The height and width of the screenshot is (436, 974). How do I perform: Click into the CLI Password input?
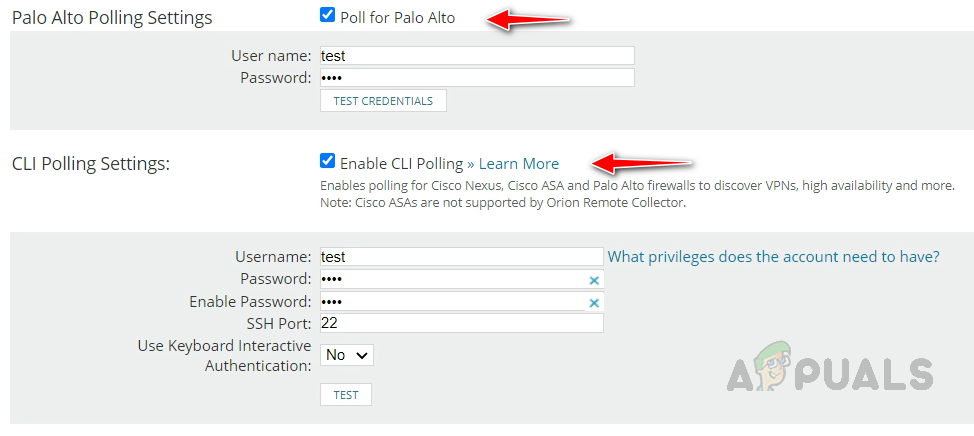tap(450, 280)
